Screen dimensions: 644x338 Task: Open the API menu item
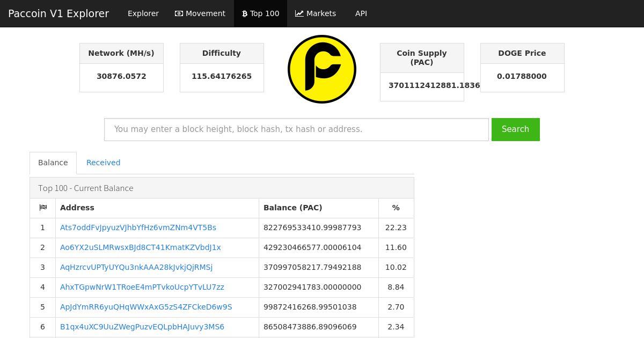[x=361, y=13]
